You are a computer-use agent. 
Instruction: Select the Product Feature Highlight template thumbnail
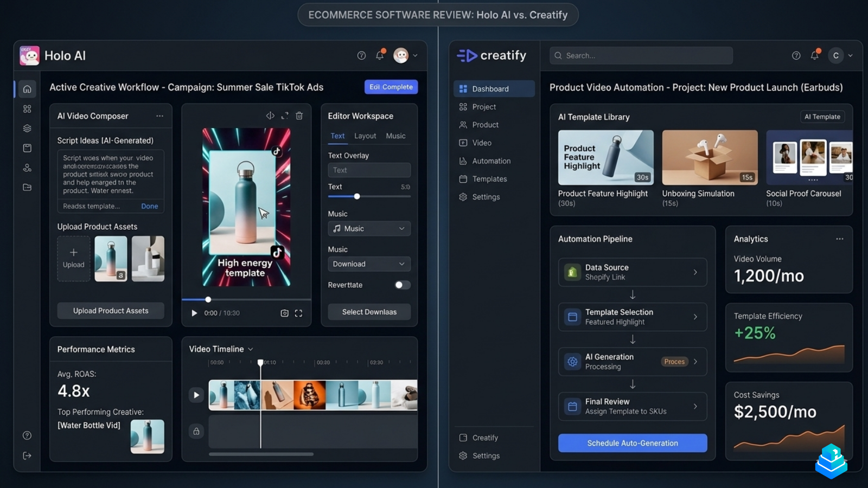click(x=606, y=158)
